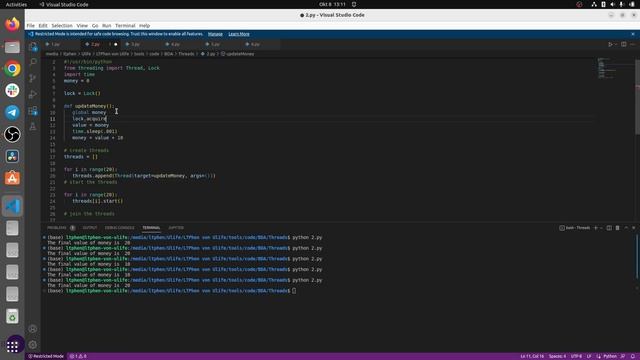
Task: Click Ln 11, Col 16 cursor position
Action: click(x=532, y=356)
